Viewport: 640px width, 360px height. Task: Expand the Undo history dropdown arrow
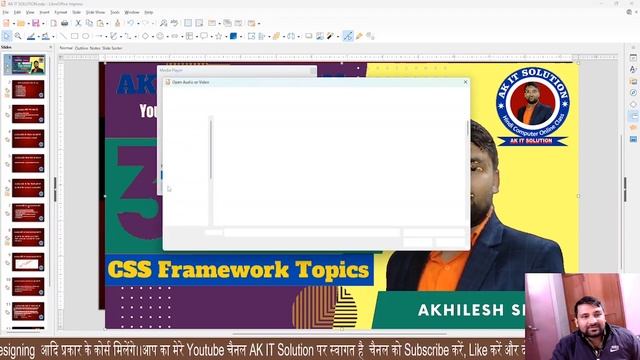click(138, 24)
